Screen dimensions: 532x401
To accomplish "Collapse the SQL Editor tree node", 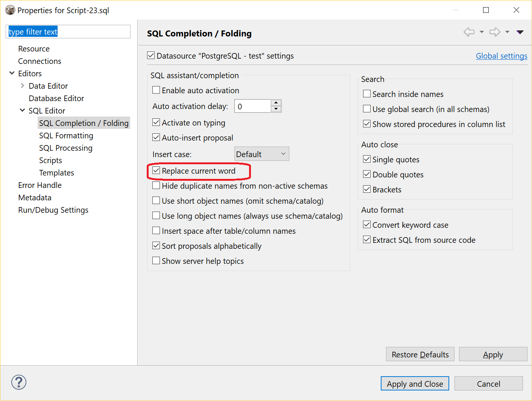I will (x=22, y=110).
